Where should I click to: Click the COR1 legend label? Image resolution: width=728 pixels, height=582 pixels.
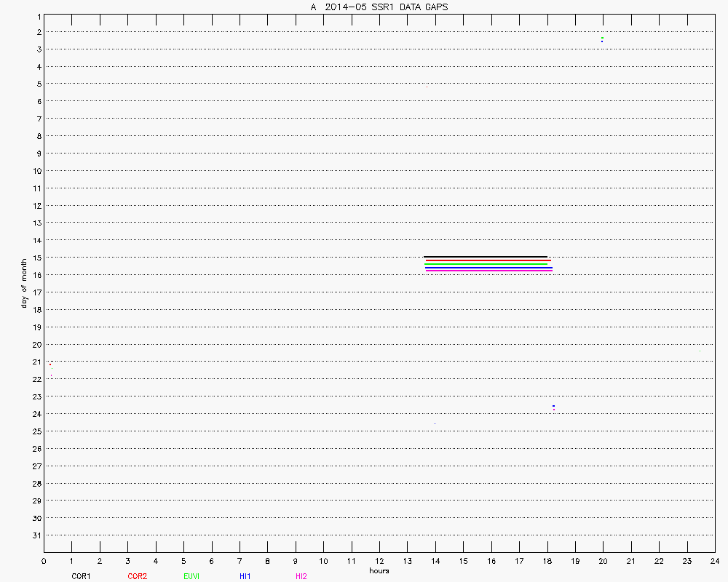tap(81, 576)
